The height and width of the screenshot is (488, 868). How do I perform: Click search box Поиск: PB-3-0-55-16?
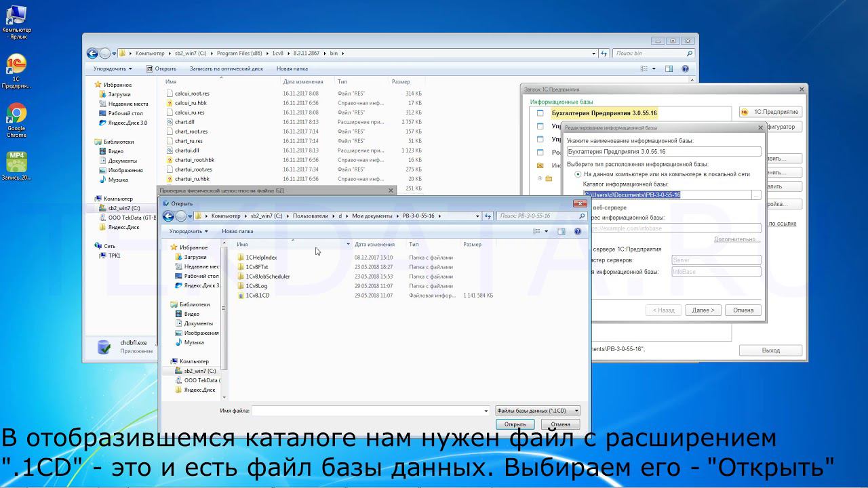(x=541, y=216)
